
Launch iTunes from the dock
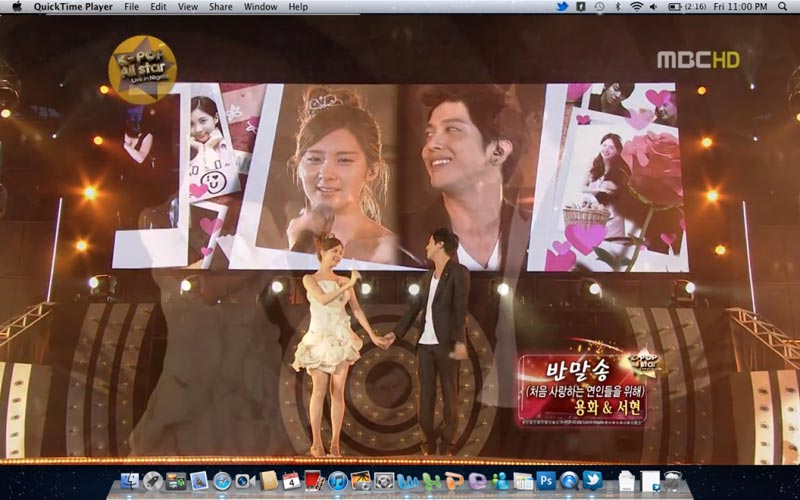pyautogui.click(x=338, y=481)
